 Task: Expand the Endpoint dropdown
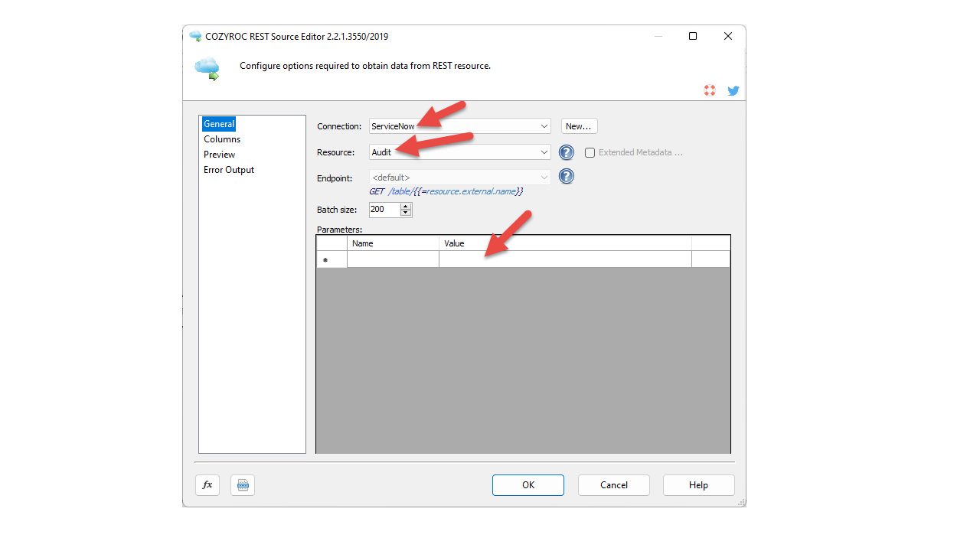pyautogui.click(x=544, y=178)
